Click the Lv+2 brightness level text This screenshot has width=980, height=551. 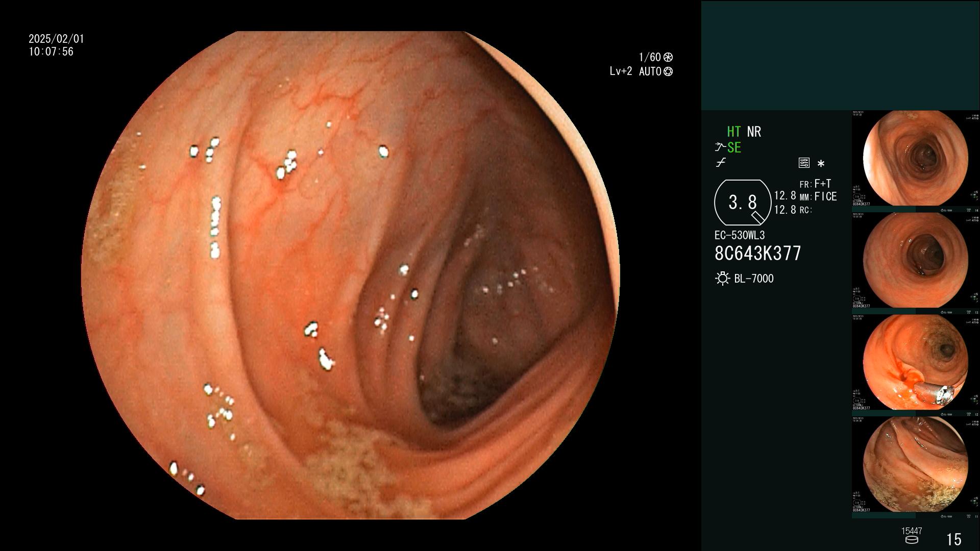tap(621, 71)
